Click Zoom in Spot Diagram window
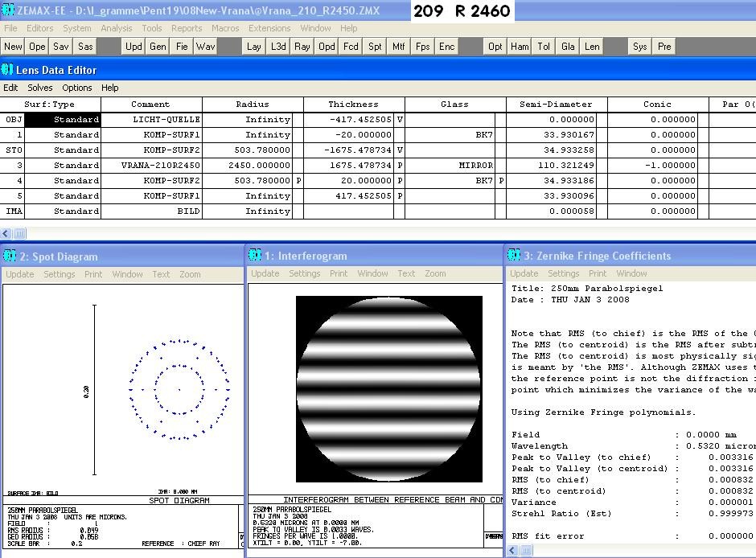Image resolution: width=756 pixels, height=558 pixels. [x=190, y=274]
